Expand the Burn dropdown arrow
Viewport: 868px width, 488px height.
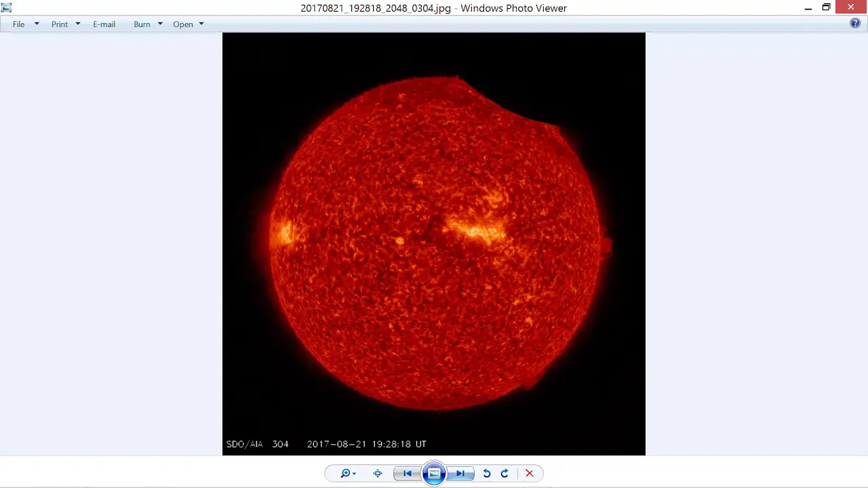pos(160,24)
